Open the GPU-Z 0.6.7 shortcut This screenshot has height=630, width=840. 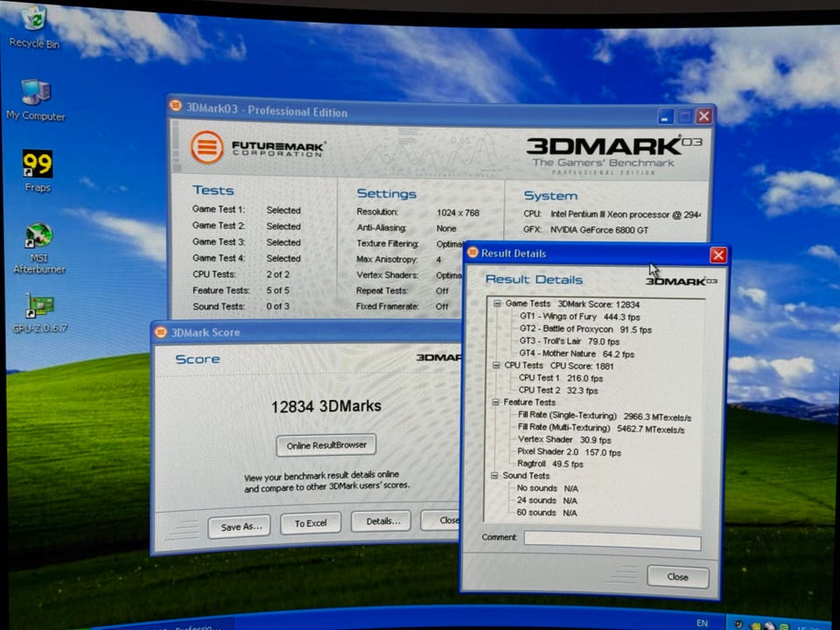(39, 313)
